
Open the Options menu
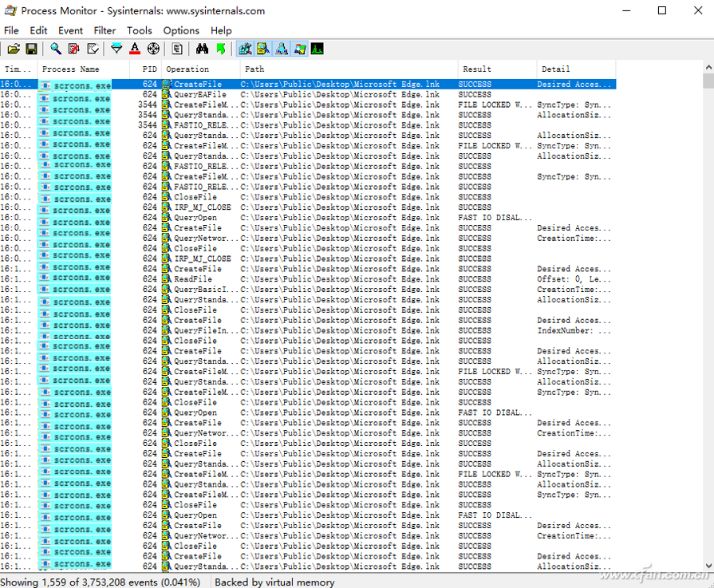tap(181, 30)
